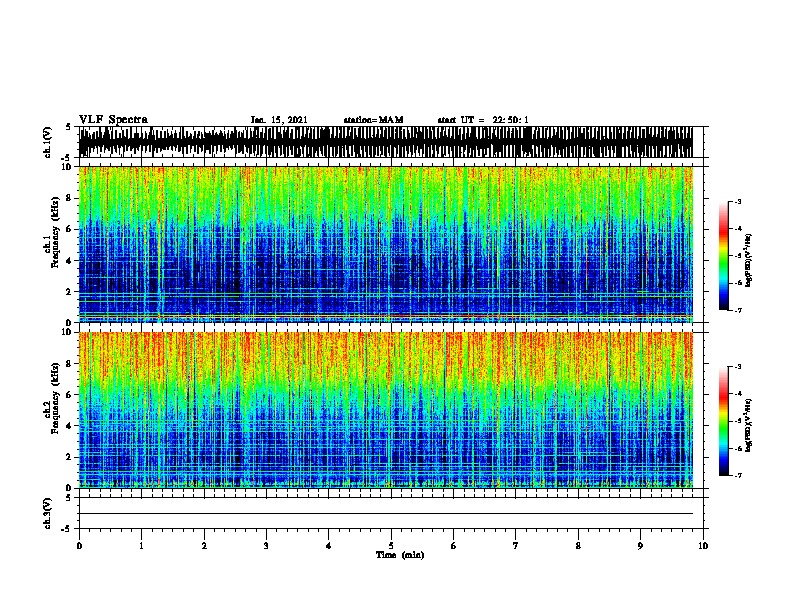
Task: Click time-axis tick label "10" at bottom right
Action: click(x=703, y=545)
